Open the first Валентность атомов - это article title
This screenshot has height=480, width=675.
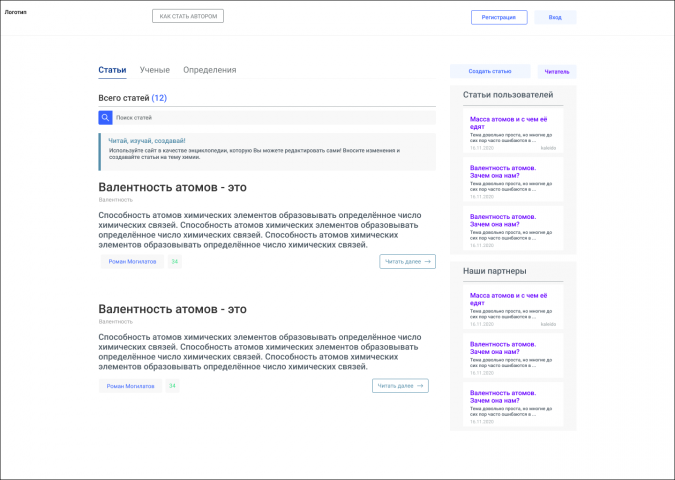[x=173, y=187]
